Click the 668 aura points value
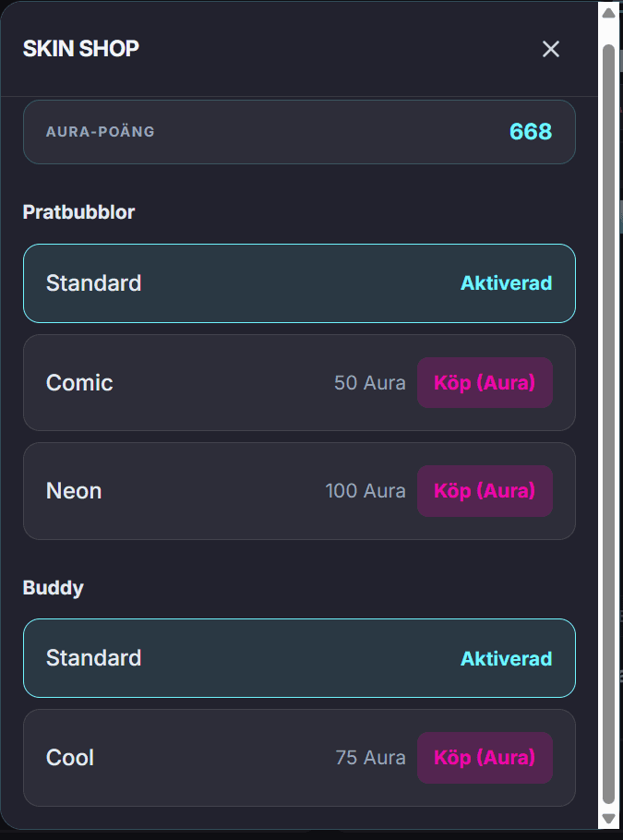Screen dimensions: 623x840 (x=531, y=132)
